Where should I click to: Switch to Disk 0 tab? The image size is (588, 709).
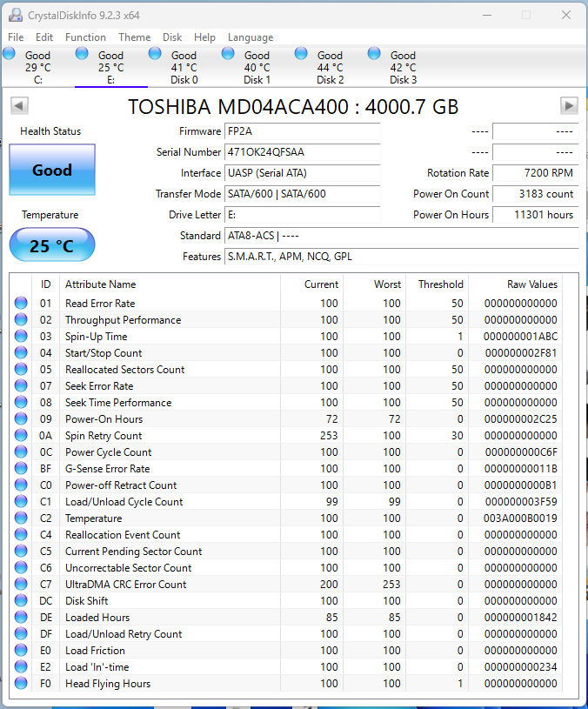tap(184, 67)
